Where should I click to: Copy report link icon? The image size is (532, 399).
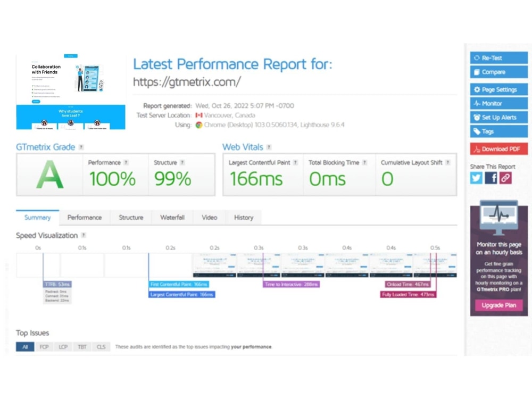505,178
